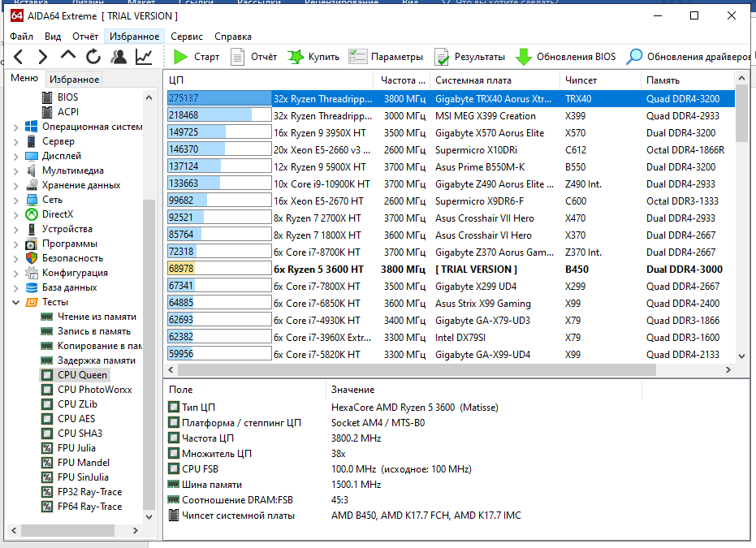Expand the DirectX tree node
This screenshot has height=548, width=756.
[16, 214]
